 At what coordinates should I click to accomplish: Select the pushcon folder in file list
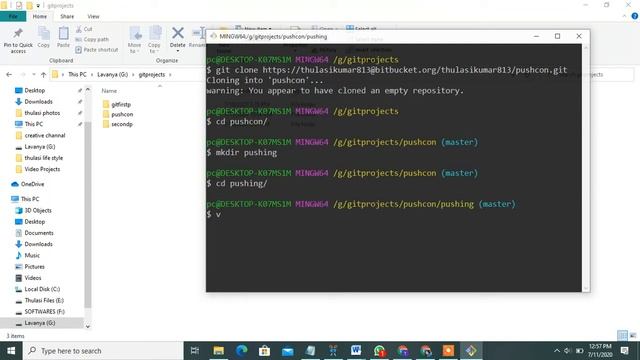(x=118, y=114)
